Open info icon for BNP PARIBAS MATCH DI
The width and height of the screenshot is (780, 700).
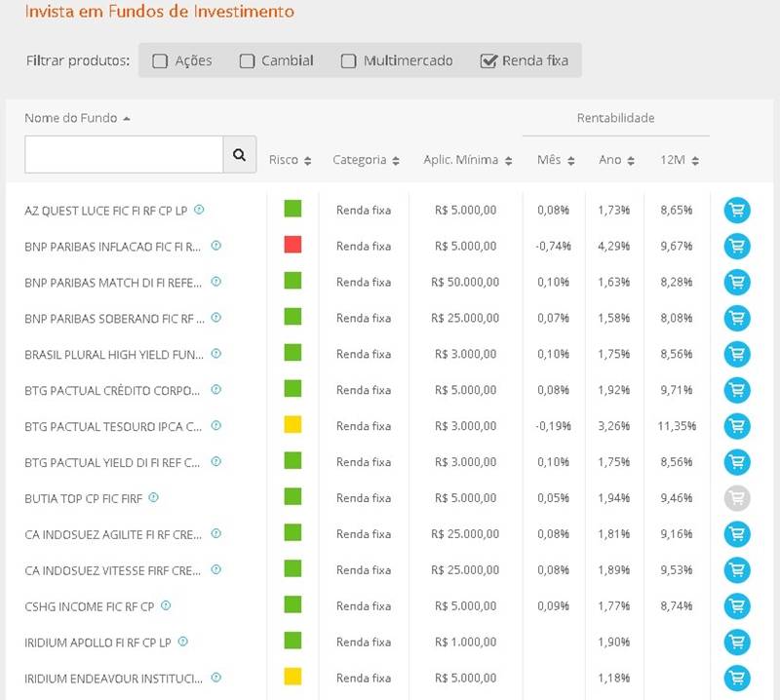[215, 282]
